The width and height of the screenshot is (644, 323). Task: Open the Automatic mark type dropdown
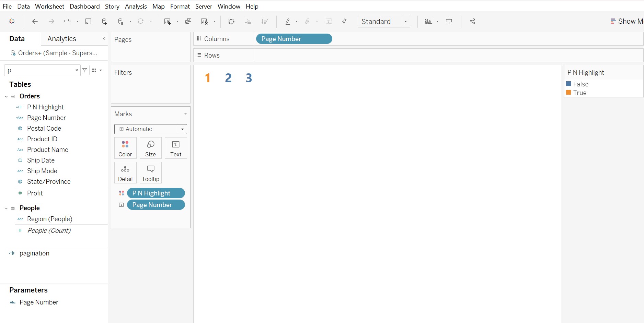[182, 129]
